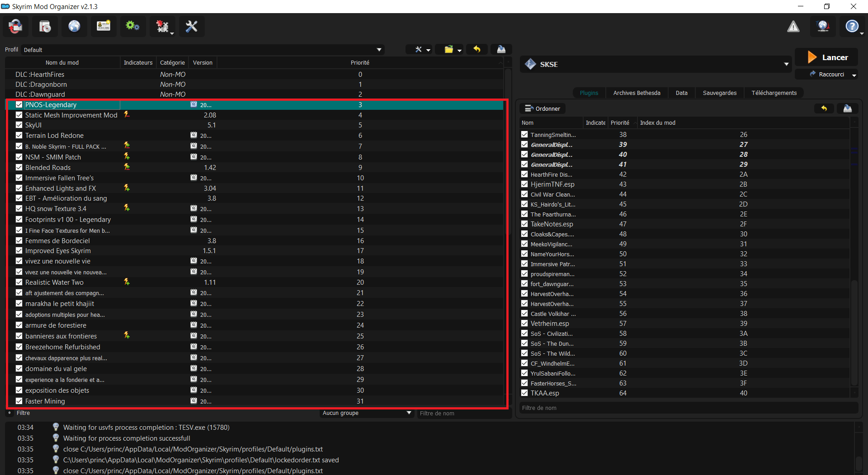This screenshot has height=475, width=868.
Task: Click the warning triangle notifications icon
Action: tap(793, 27)
